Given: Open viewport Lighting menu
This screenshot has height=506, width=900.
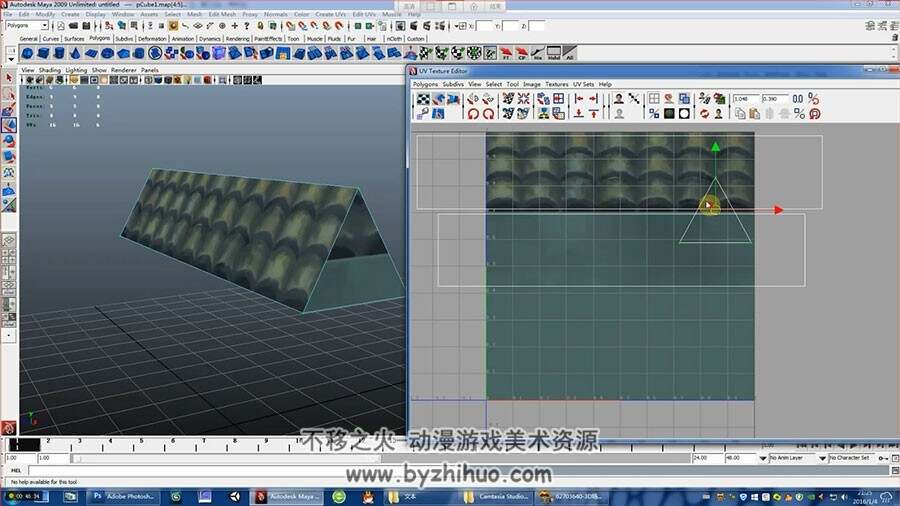Looking at the screenshot, I should (76, 70).
